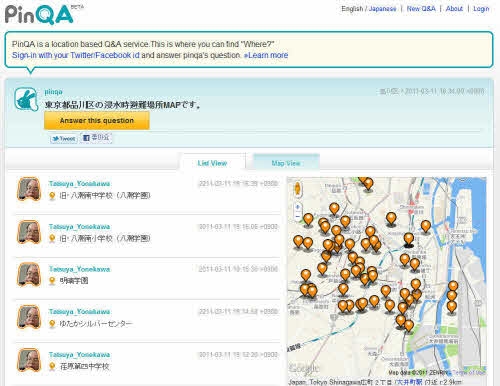
Task: Open the avatar in the 荏原第四中学校 row
Action: point(29,360)
